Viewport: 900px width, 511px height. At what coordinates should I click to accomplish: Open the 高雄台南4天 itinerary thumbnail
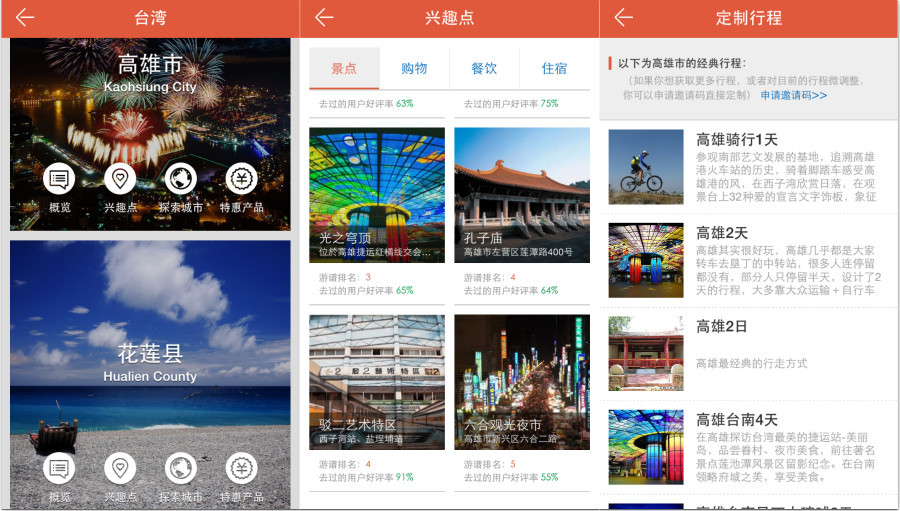click(646, 447)
